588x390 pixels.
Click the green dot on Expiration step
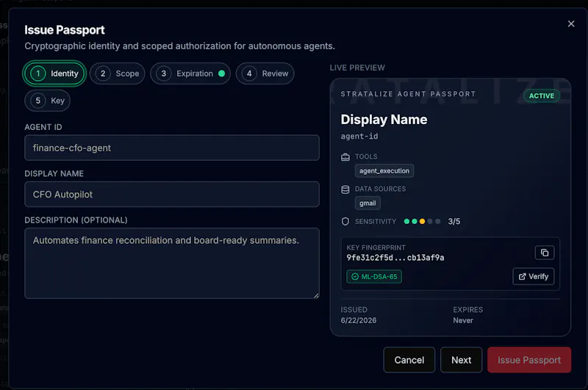point(222,73)
